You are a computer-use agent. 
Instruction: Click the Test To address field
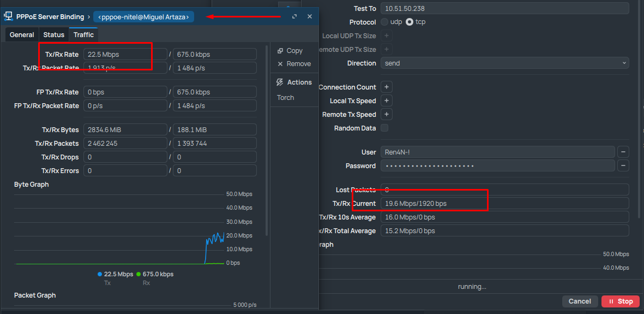pos(504,8)
